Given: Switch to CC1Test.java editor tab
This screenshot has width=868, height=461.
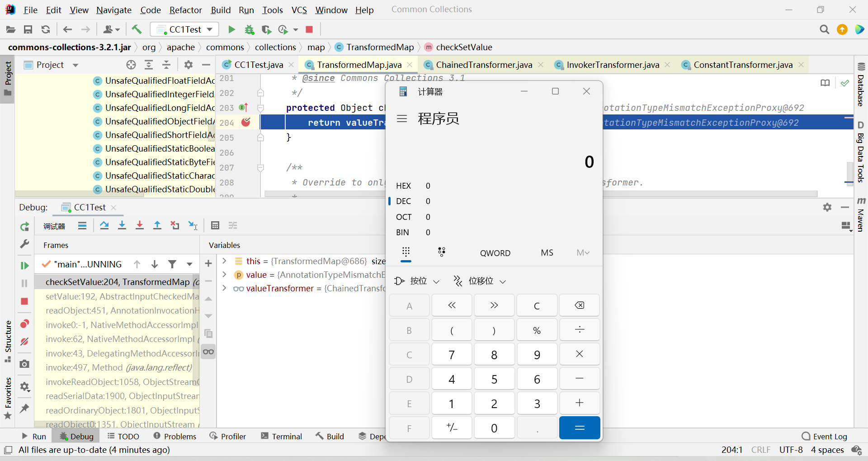Looking at the screenshot, I should pos(259,65).
